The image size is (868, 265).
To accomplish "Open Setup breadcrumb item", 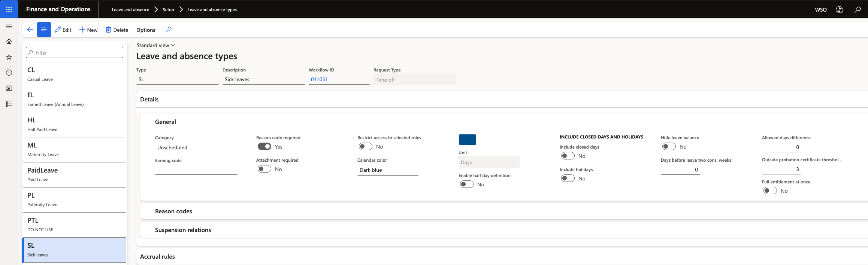I will pyautogui.click(x=168, y=10).
